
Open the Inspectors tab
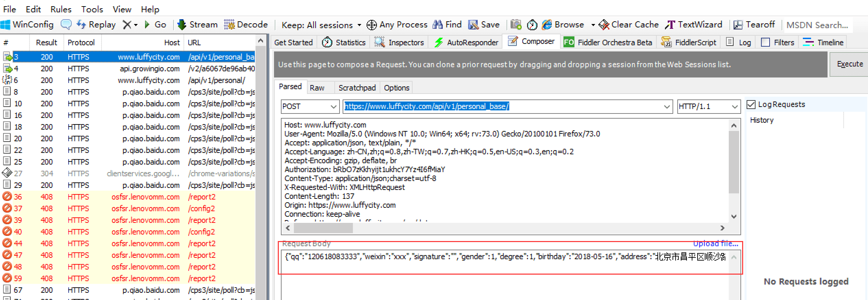(x=399, y=43)
